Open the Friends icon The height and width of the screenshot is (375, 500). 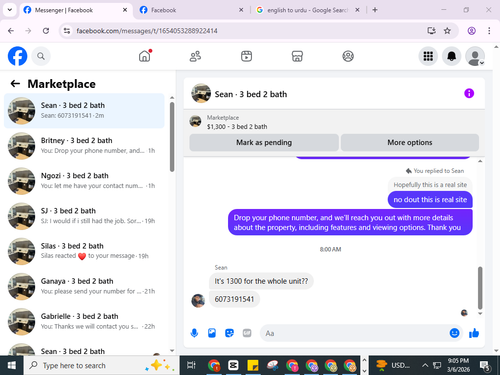[x=195, y=56]
